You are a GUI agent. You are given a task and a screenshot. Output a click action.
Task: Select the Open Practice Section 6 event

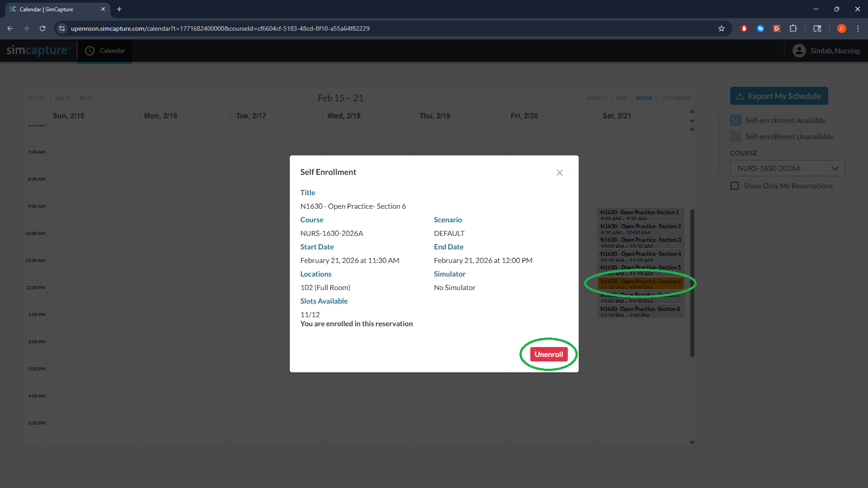point(640,283)
